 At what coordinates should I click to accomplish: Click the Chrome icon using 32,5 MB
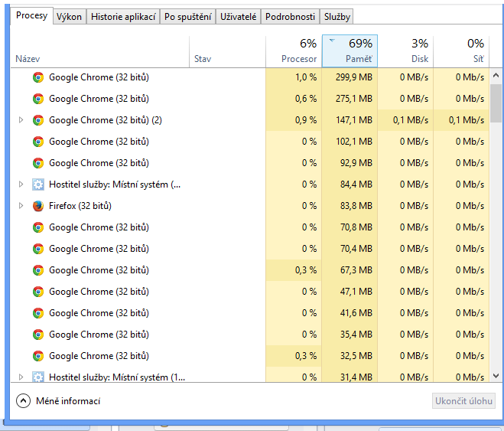[x=38, y=356]
